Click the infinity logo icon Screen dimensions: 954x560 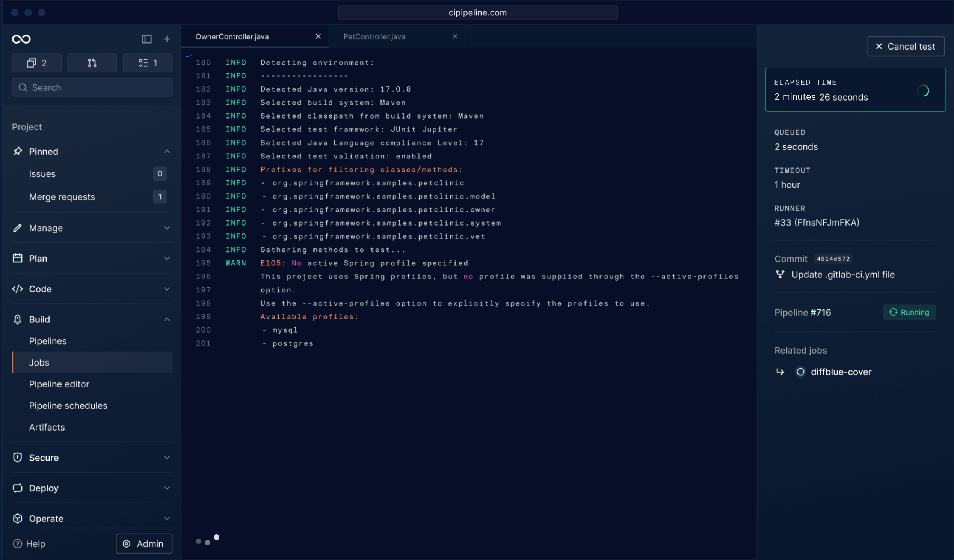click(x=21, y=39)
